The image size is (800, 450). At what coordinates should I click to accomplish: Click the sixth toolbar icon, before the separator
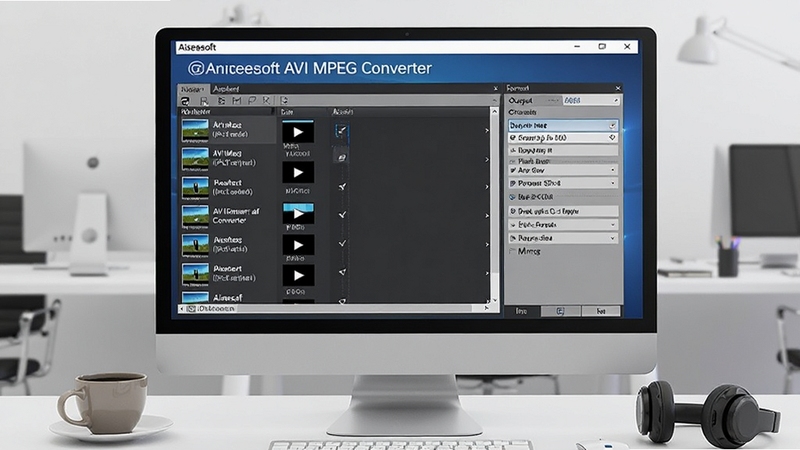coord(266,101)
